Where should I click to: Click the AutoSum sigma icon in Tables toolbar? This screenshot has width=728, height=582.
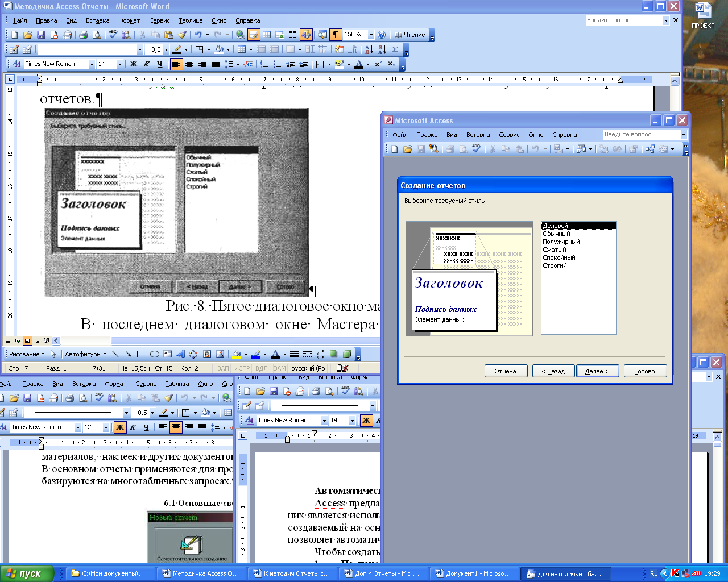click(x=395, y=49)
